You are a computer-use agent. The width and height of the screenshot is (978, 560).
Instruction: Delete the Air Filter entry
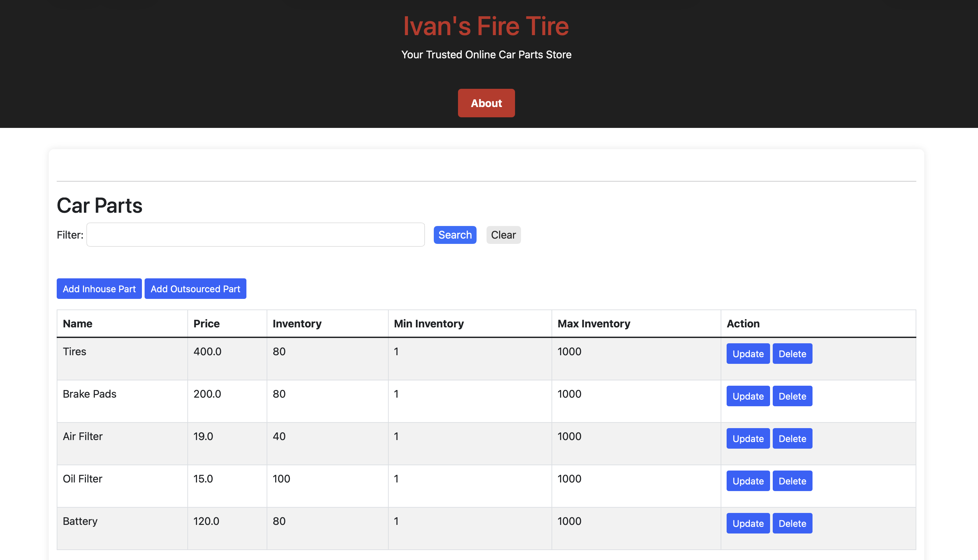(792, 438)
